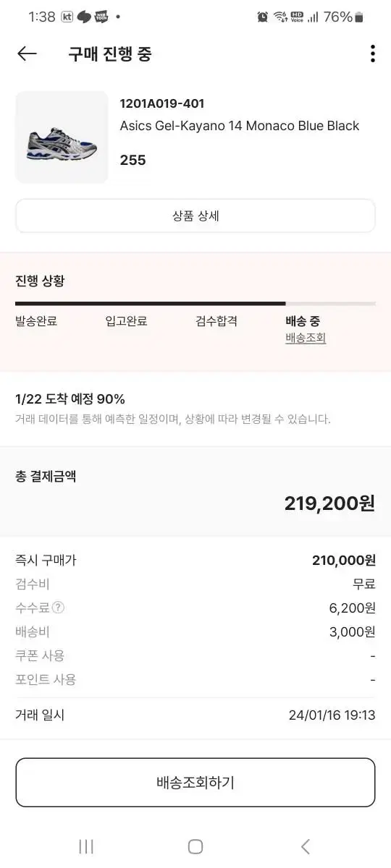Click the delivery progress bar
The image size is (391, 868).
point(195,304)
